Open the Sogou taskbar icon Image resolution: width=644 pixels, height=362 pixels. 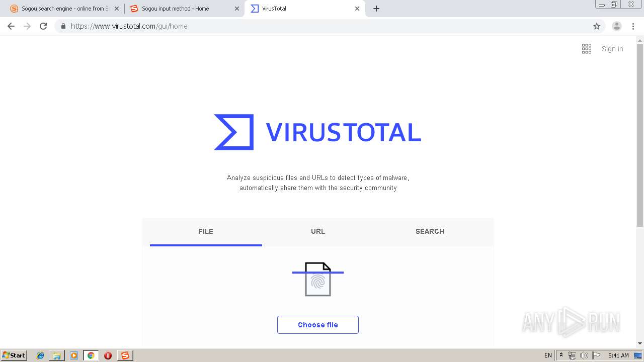tap(125, 355)
